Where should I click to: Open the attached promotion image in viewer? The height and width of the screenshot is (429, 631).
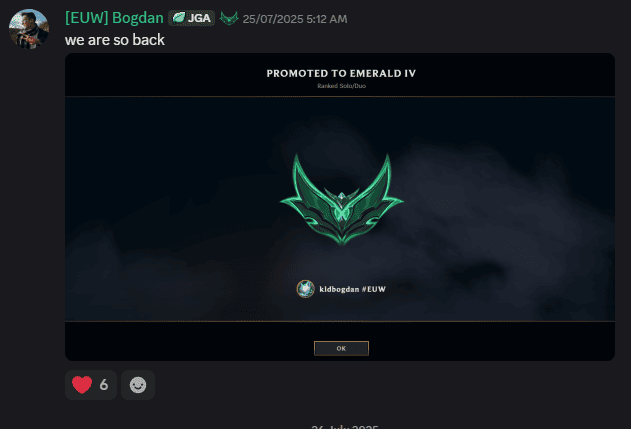coord(340,207)
